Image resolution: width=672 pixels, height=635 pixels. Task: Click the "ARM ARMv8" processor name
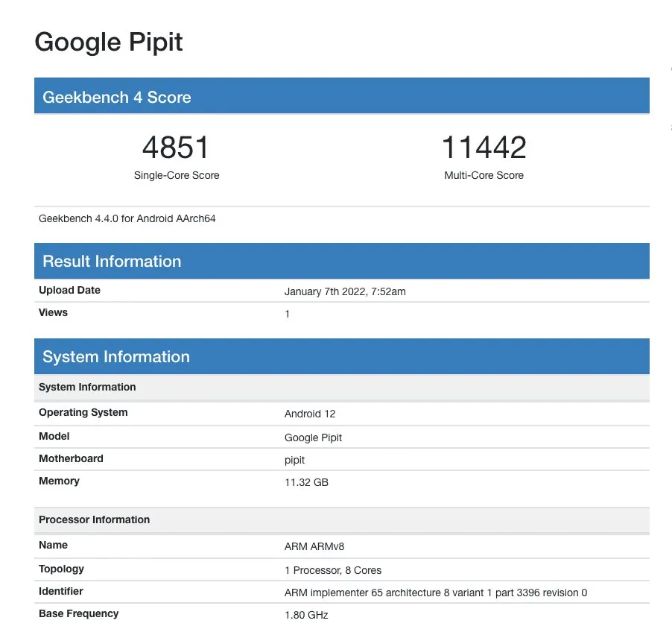tap(314, 546)
